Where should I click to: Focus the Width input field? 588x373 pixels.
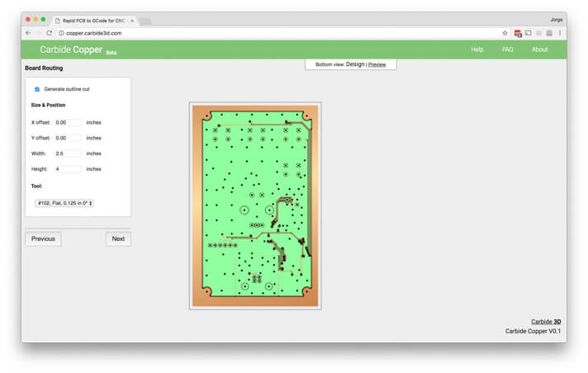68,153
